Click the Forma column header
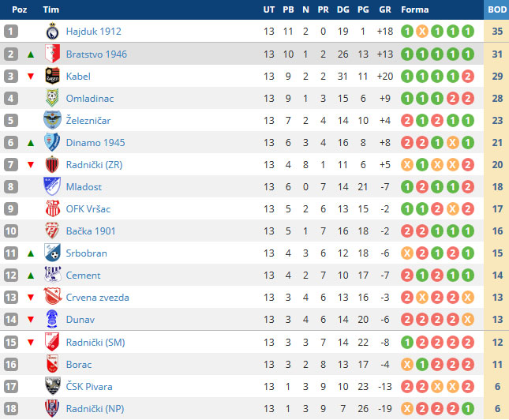The height and width of the screenshot is (420, 509). click(x=415, y=9)
